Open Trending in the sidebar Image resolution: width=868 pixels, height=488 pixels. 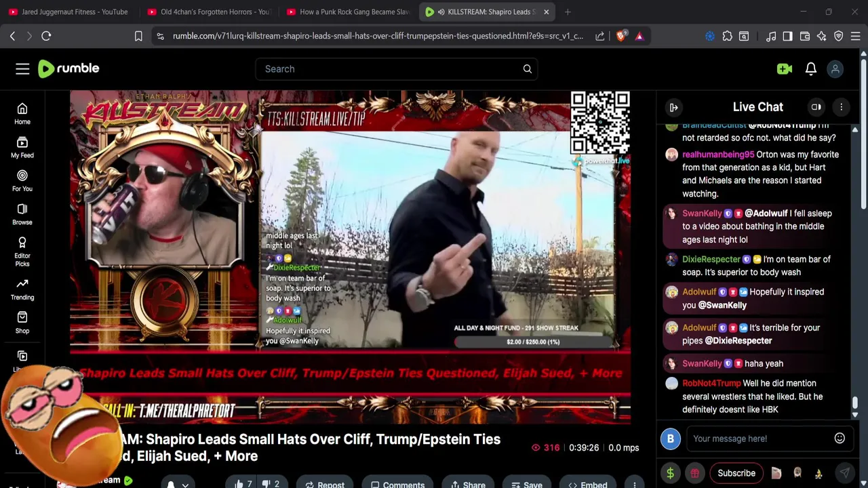22,289
